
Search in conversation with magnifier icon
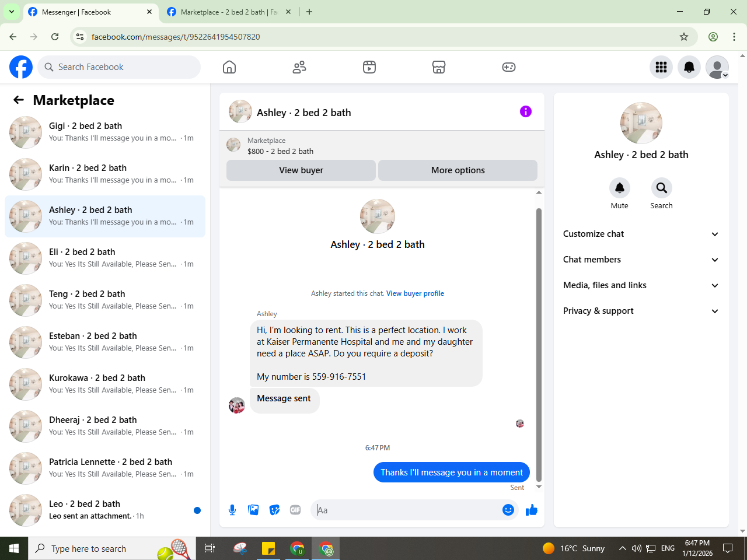[x=661, y=188]
